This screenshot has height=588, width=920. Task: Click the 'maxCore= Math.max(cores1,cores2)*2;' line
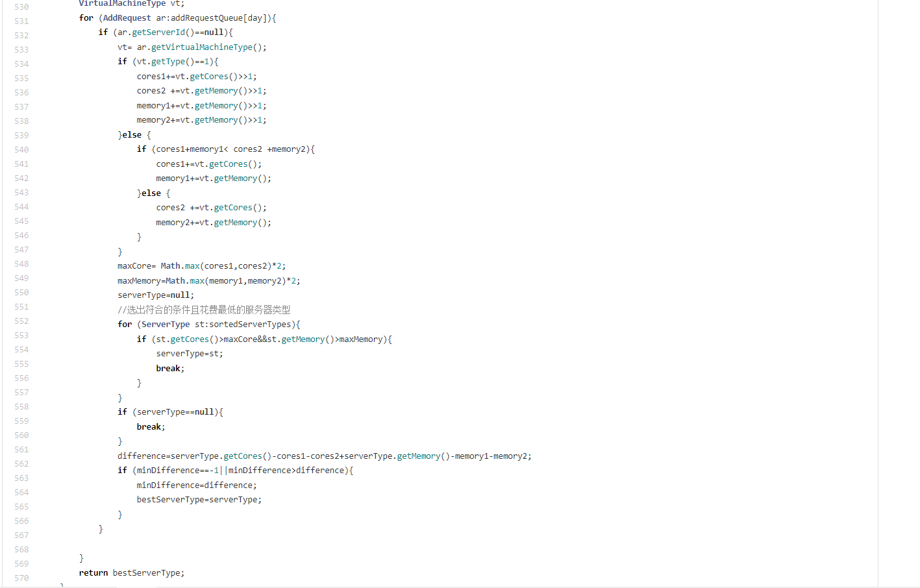coord(202,266)
